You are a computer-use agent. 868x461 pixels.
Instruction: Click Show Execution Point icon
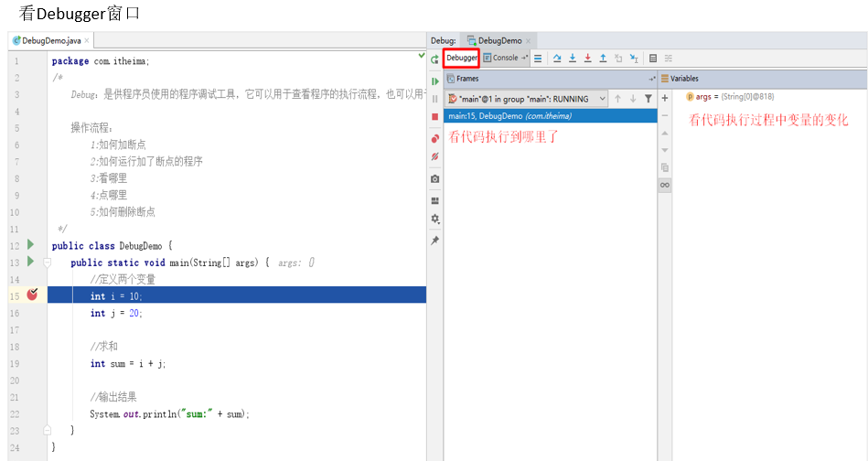click(x=538, y=59)
